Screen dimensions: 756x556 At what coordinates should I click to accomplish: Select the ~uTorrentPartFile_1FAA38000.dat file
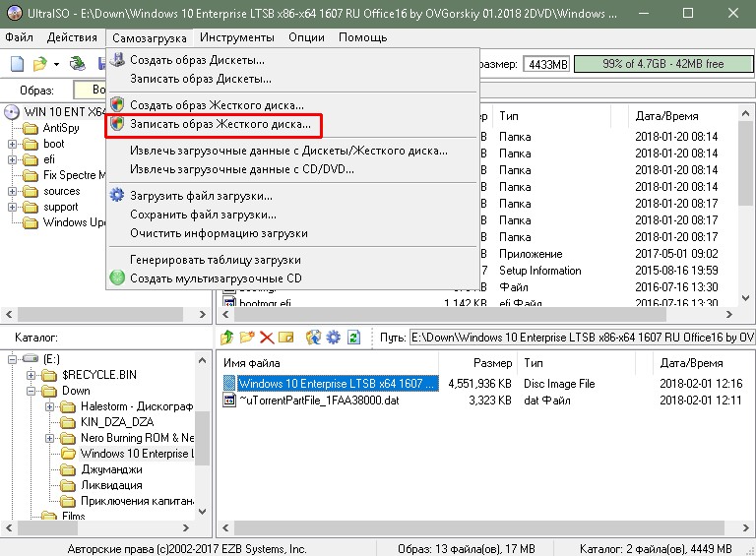click(x=319, y=401)
